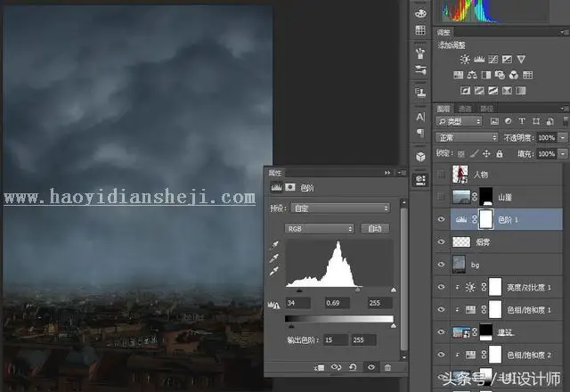Image resolution: width=570 pixels, height=392 pixels.
Task: Add a Color Lookup adjustment with the grid icon
Action: tap(528, 75)
